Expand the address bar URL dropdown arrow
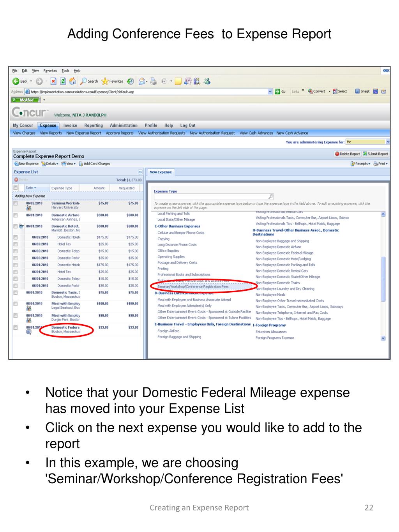Image resolution: width=399 pixels, height=532 pixels. [x=270, y=92]
